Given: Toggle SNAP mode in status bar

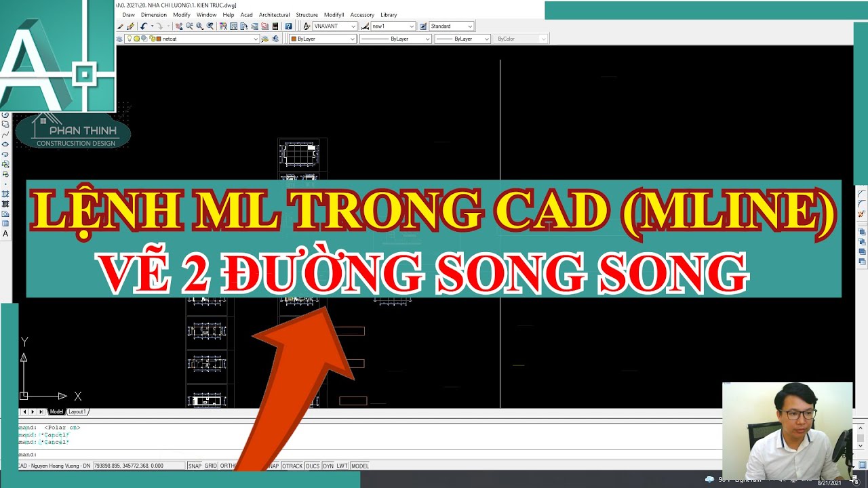Looking at the screenshot, I should (195, 466).
